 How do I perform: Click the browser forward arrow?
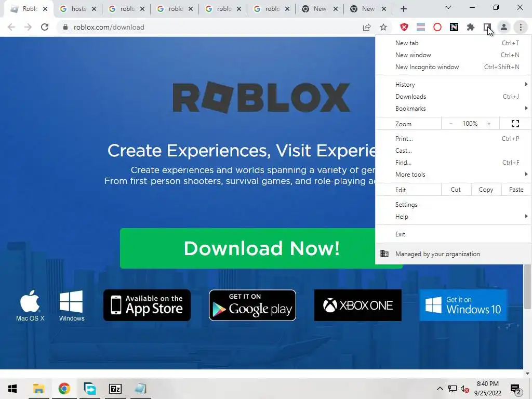(x=28, y=27)
